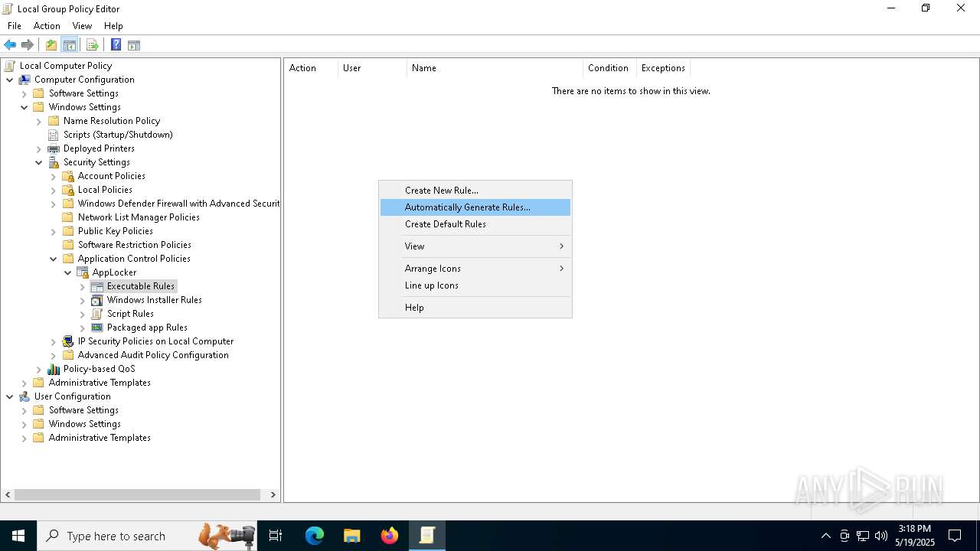Sort by the Action column header
The image size is (980, 551).
311,68
